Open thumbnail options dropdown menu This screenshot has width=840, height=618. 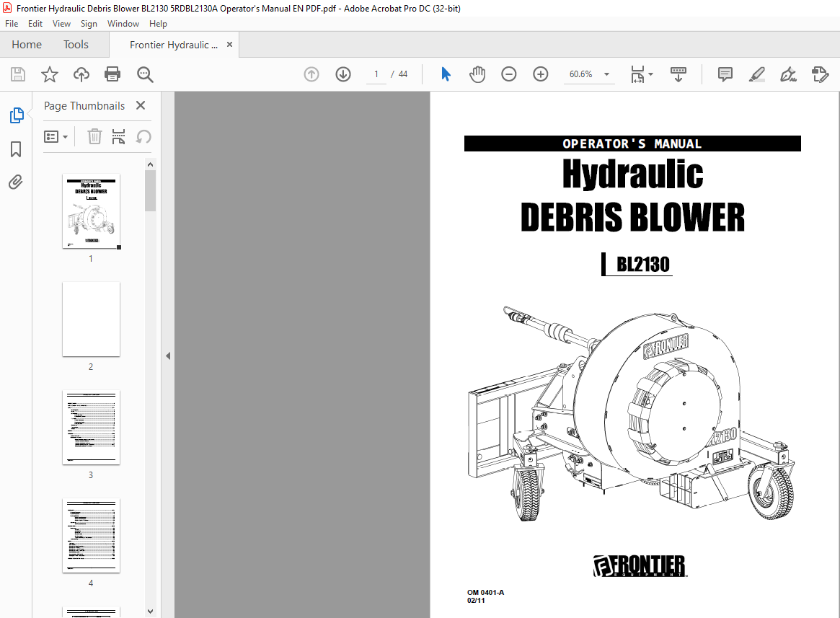point(56,137)
